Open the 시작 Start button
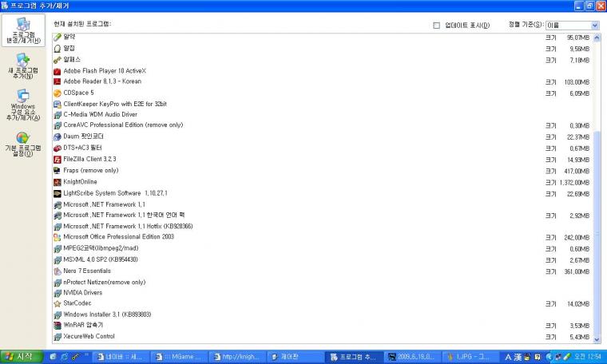This screenshot has width=607, height=364. click(x=22, y=357)
